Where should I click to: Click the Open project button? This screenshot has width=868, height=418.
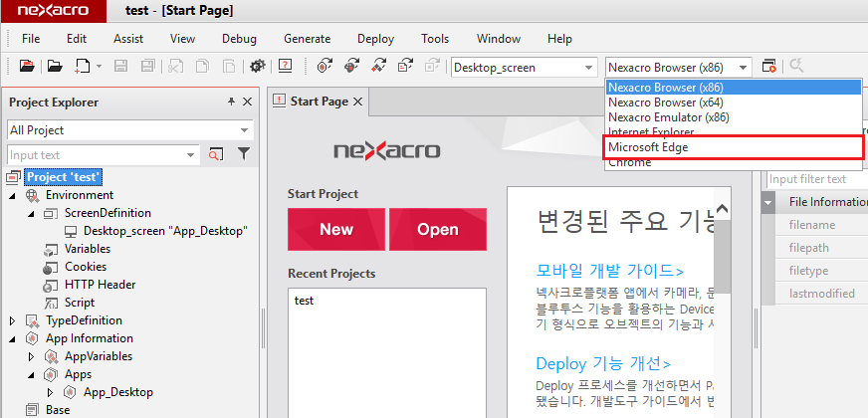click(x=437, y=229)
